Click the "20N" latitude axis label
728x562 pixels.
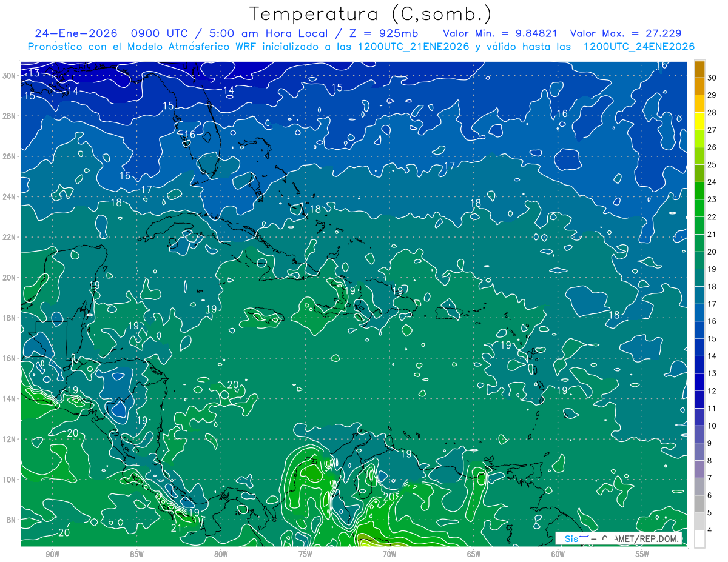point(10,277)
